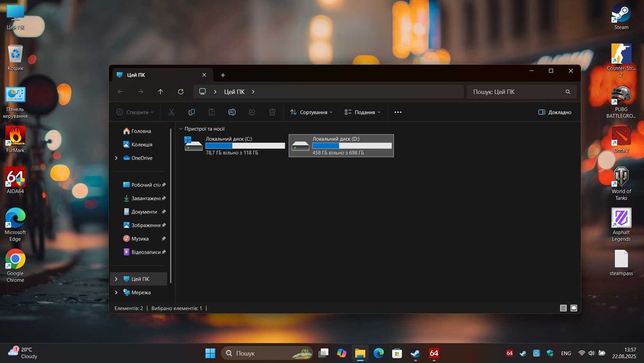
Task: Select the Кошик recycle bin icon
Action: coord(15,58)
